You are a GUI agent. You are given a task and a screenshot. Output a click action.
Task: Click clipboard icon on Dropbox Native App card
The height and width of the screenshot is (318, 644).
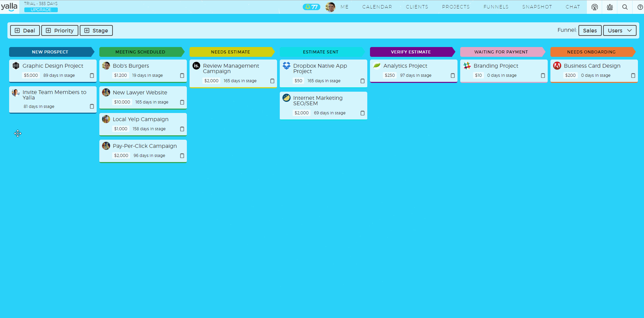click(x=363, y=81)
